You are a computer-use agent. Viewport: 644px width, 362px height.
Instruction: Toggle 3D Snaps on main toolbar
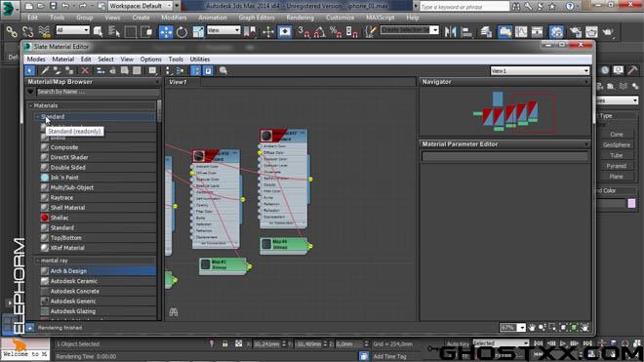[303, 31]
